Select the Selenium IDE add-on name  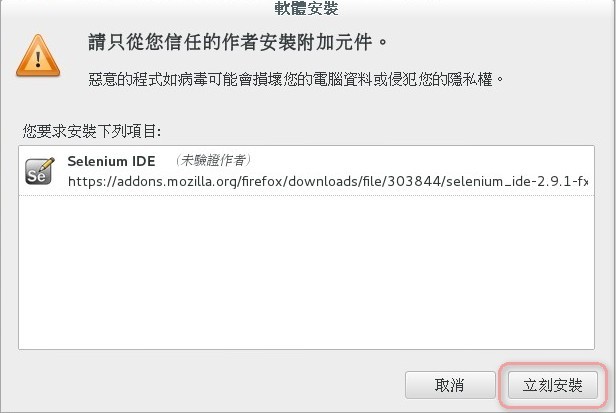[111, 161]
